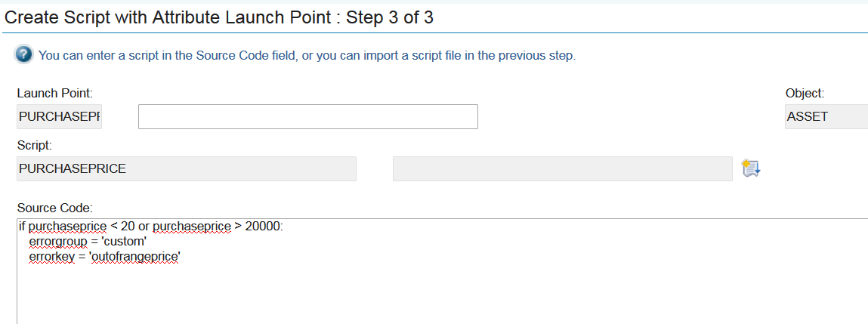Click the "Script:" label
The image size is (868, 324).
34,144
